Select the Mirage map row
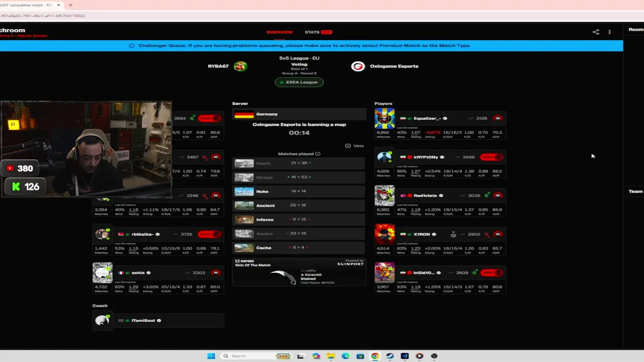This screenshot has height=362, width=644. pos(299,177)
